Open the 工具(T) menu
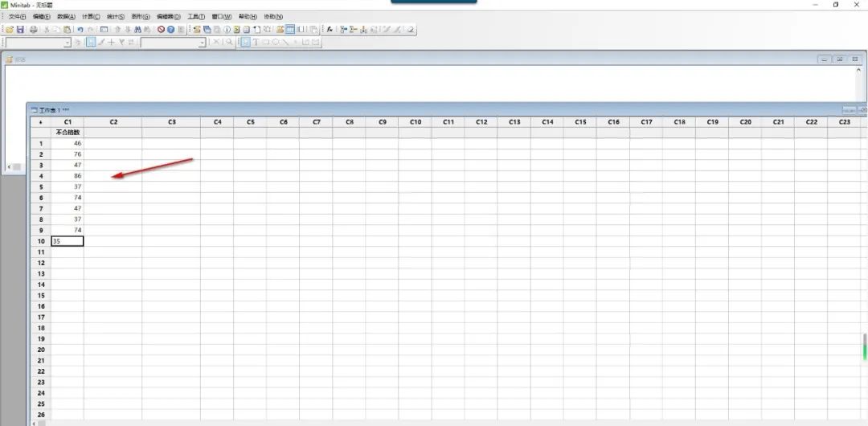Viewport: 868px width, 426px height. click(196, 17)
